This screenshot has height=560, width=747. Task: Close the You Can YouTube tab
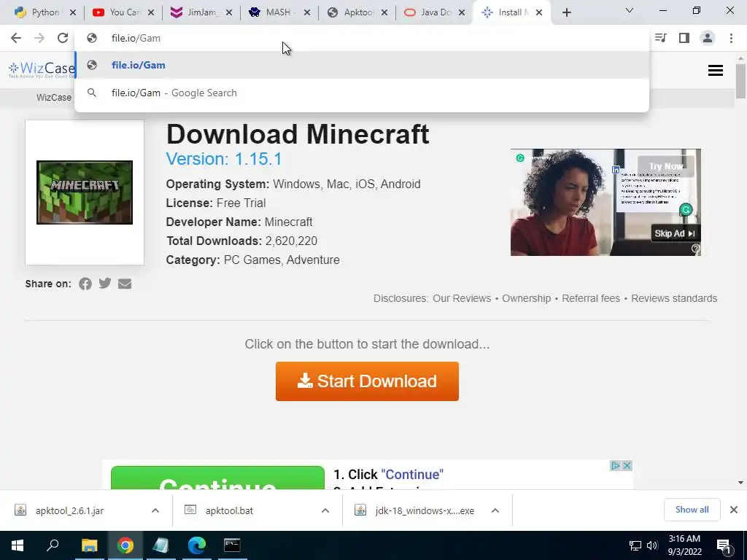pos(151,12)
